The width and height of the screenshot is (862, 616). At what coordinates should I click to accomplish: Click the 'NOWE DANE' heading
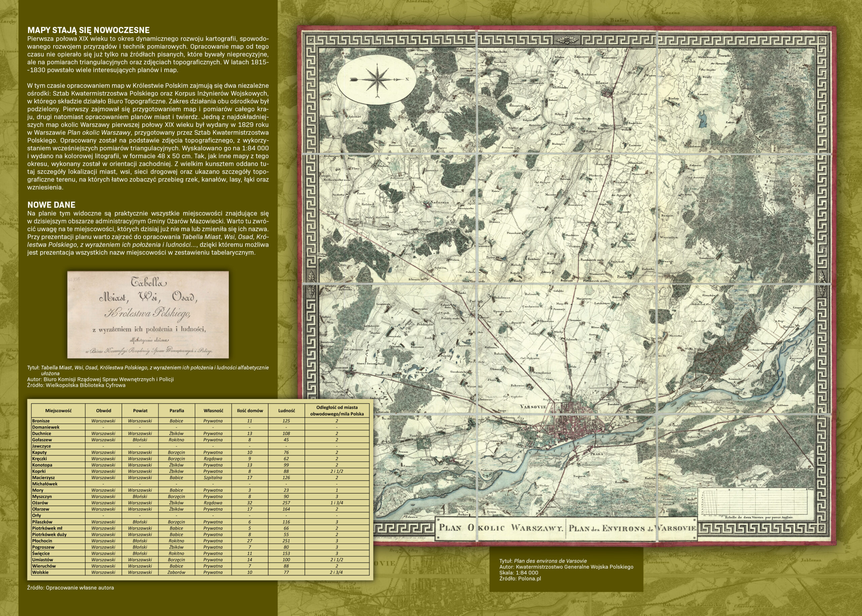[x=51, y=205]
